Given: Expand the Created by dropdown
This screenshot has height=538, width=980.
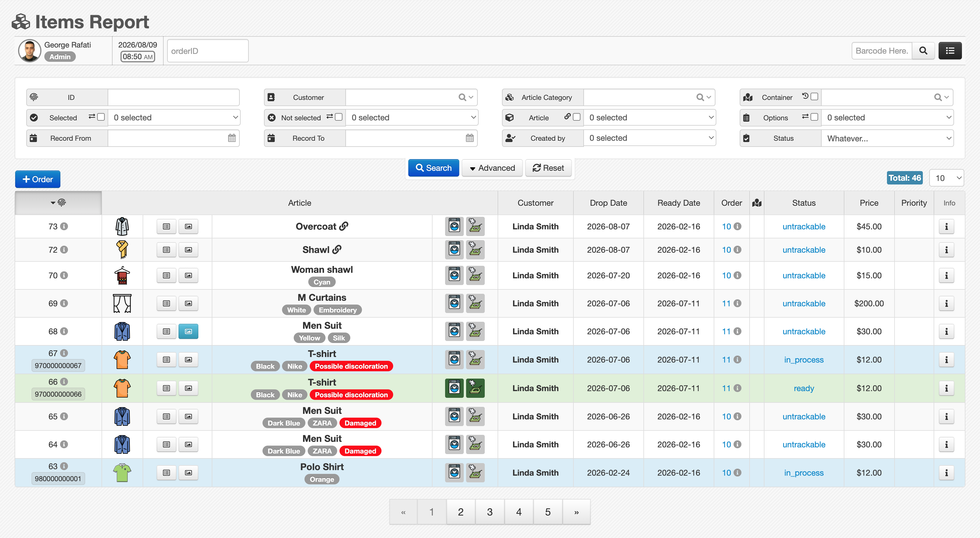Looking at the screenshot, I should [x=650, y=138].
